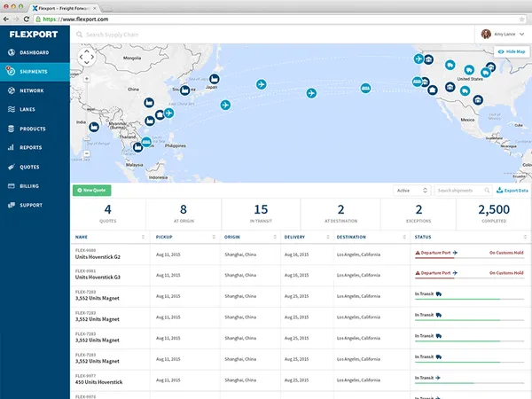Click progress bar of Units Hoverstick G2 shipment
This screenshot has width=532, height=399.
click(x=469, y=258)
